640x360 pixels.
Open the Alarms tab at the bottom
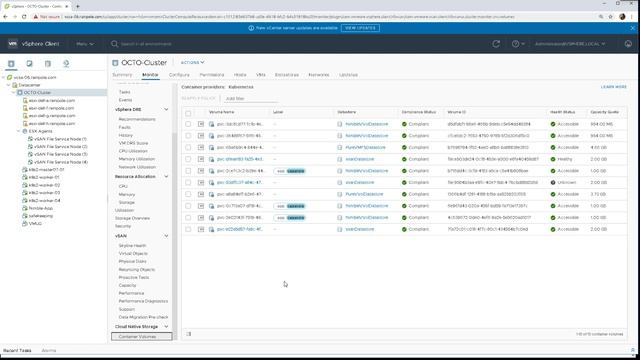click(49, 351)
